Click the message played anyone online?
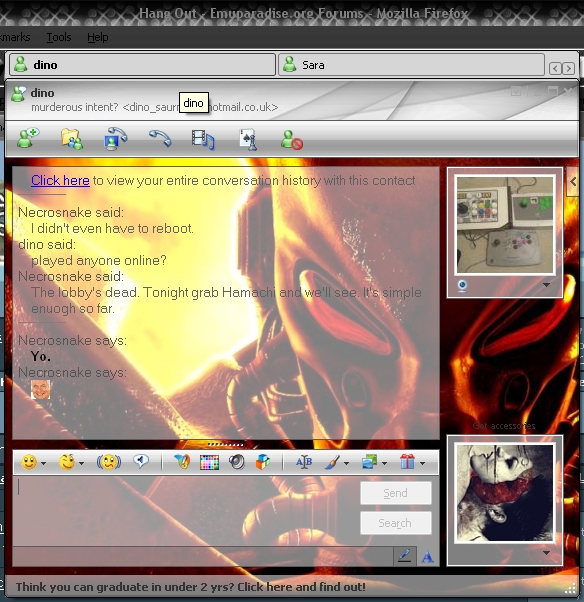 [99, 261]
